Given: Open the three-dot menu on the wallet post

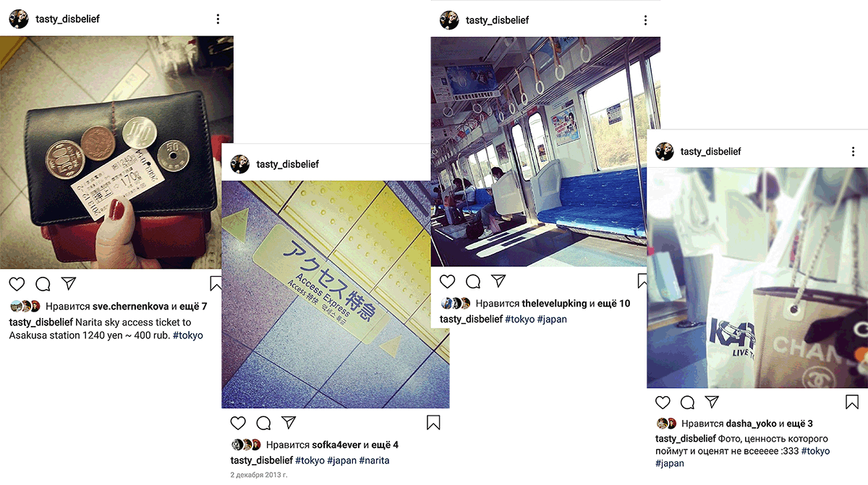Looking at the screenshot, I should pyautogui.click(x=218, y=20).
